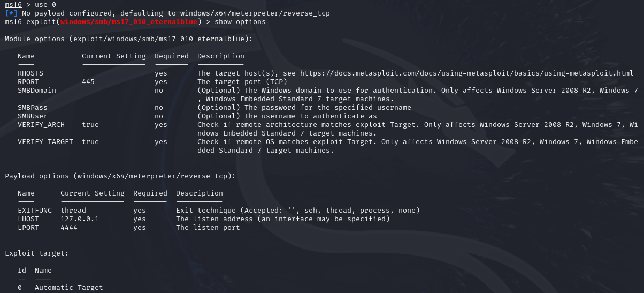This screenshot has height=293, width=644.
Task: Click the Id column header
Action: click(22, 271)
